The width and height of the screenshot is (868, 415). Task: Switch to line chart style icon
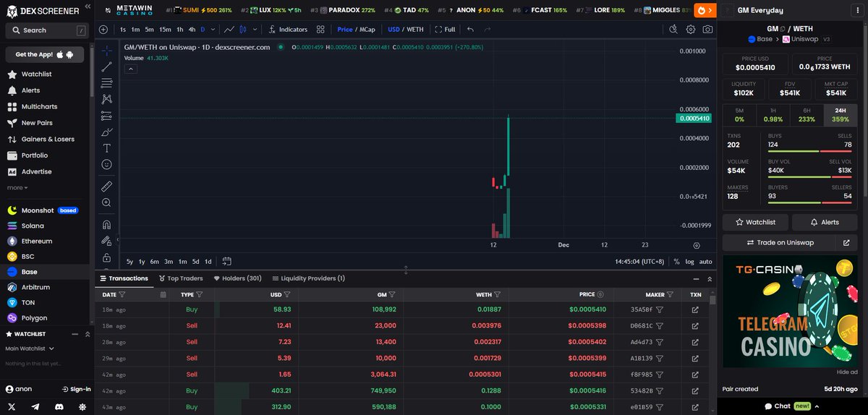point(229,30)
